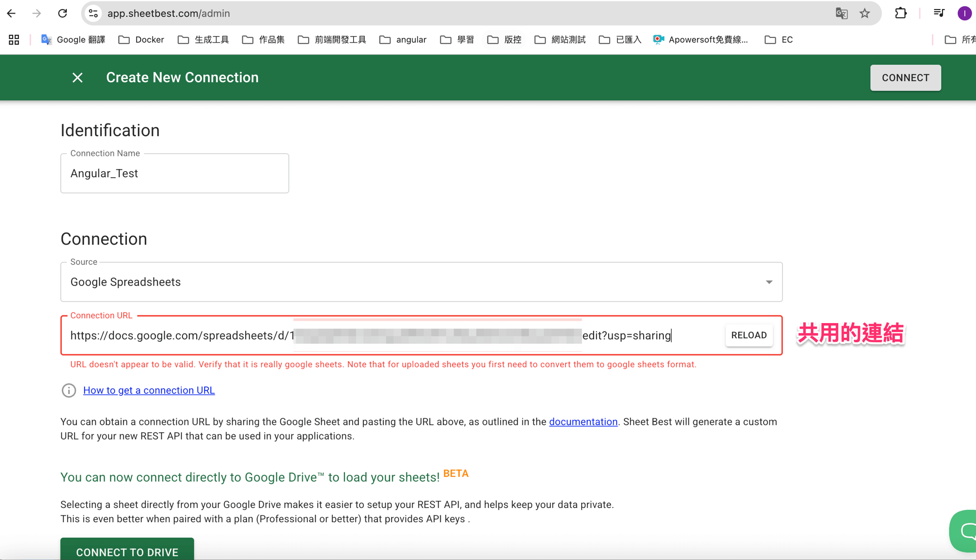Click the Connection Name input field
The width and height of the screenshot is (976, 560).
[x=174, y=174]
